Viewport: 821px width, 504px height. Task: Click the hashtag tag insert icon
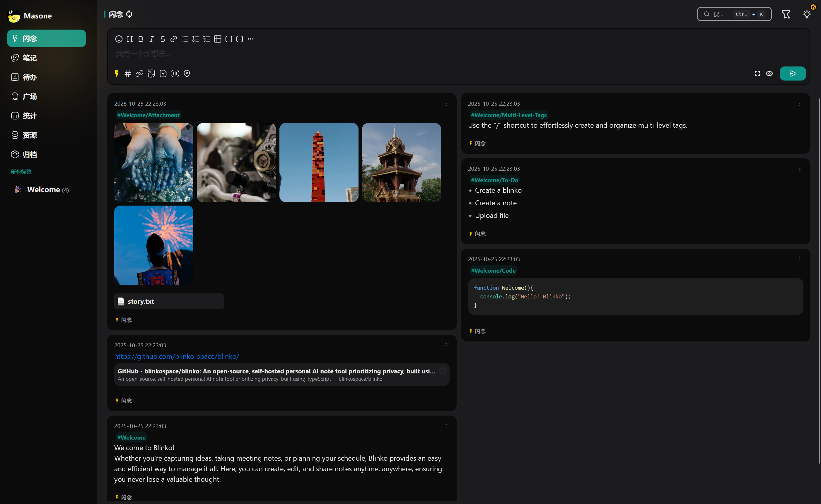coord(128,73)
